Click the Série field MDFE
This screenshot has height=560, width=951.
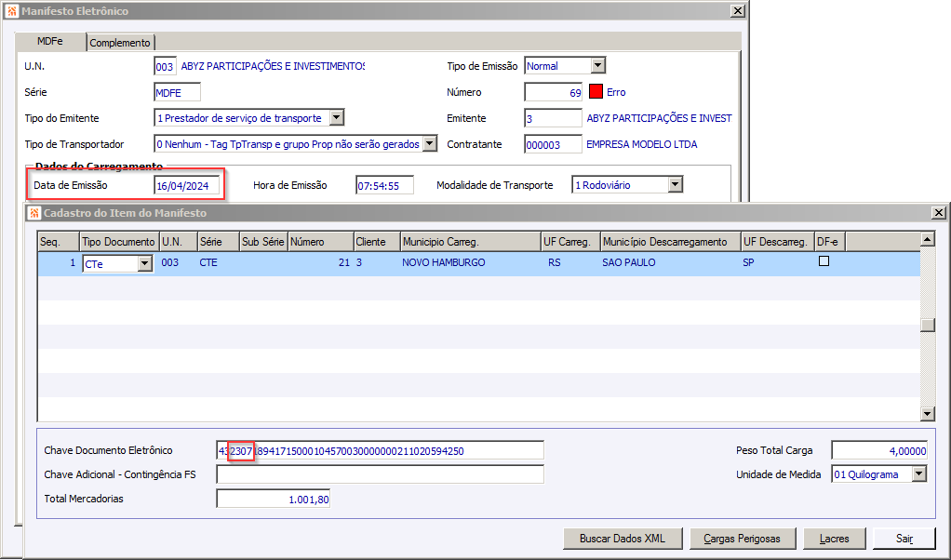pos(177,92)
